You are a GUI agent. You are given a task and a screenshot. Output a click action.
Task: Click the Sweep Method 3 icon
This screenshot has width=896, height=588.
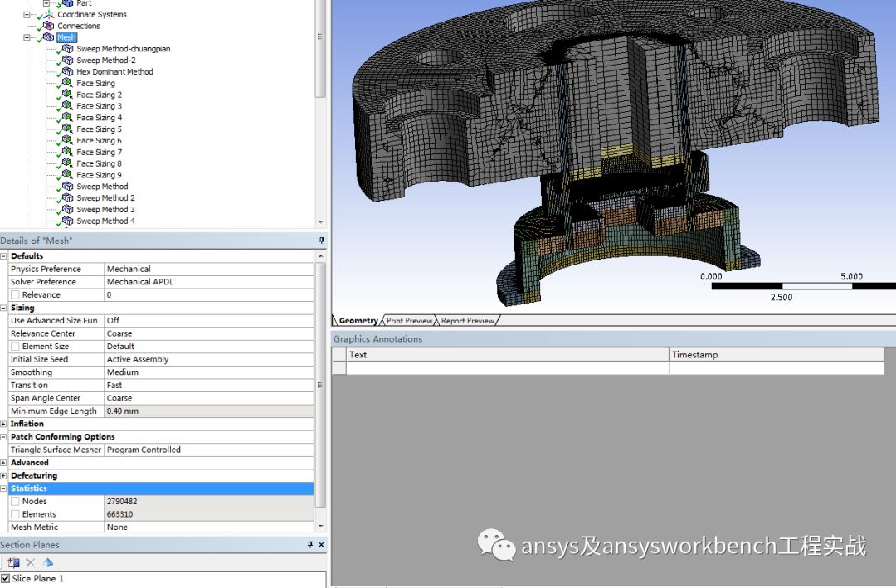(x=68, y=209)
